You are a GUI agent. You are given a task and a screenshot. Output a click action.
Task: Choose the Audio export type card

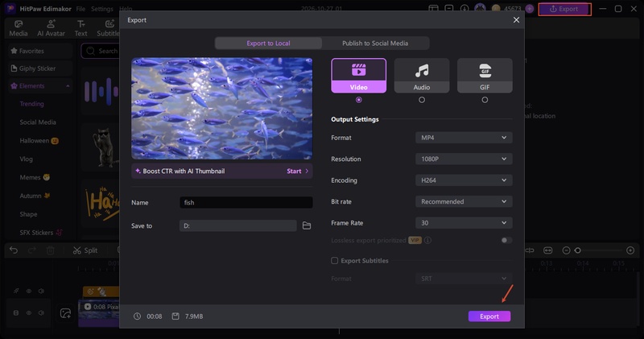[x=421, y=76]
